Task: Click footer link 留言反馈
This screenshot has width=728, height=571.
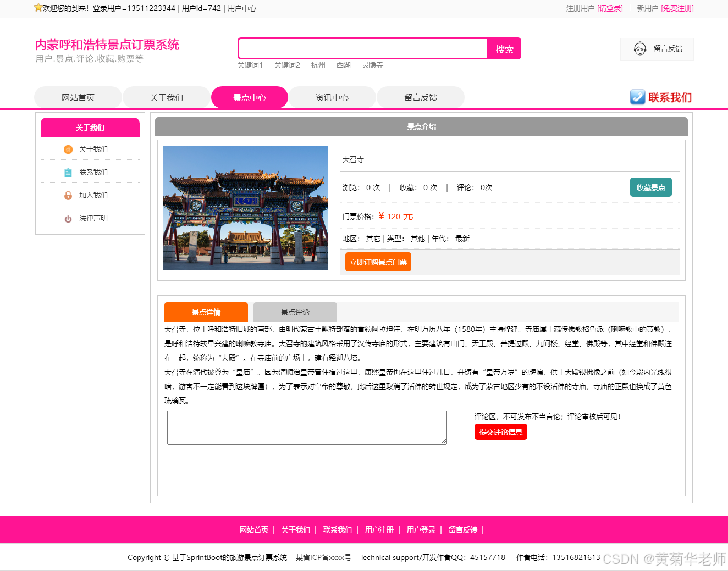Action: tap(463, 530)
